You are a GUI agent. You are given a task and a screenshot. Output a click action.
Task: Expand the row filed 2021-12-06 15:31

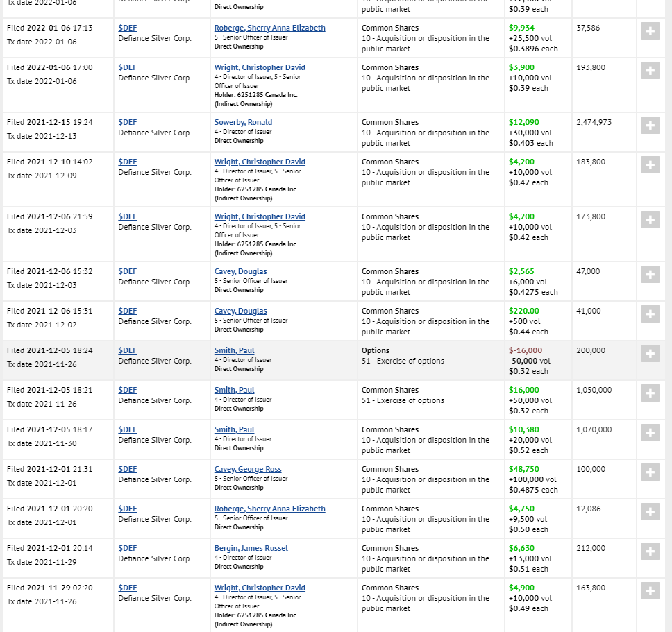click(650, 314)
